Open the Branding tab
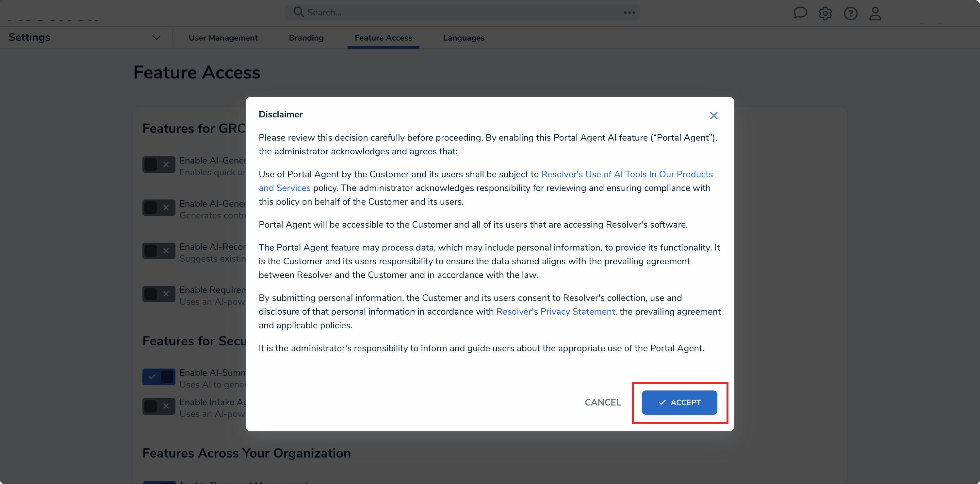980x484 pixels. click(x=306, y=38)
